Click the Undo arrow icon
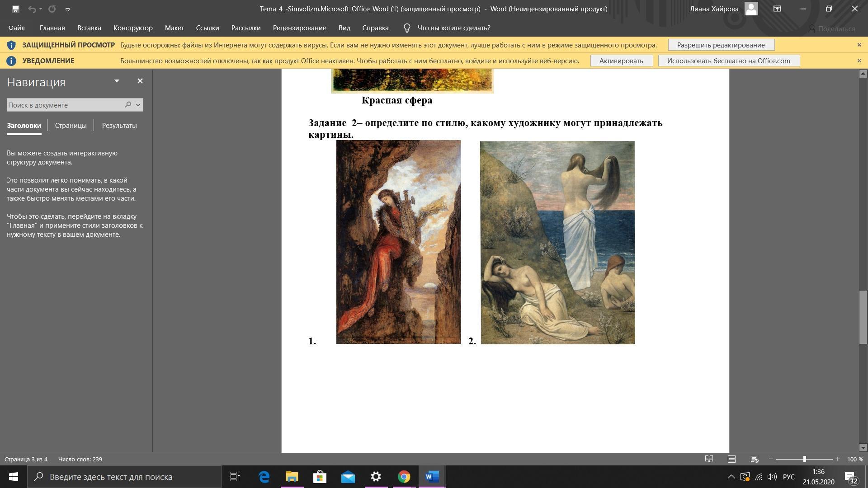This screenshot has width=868, height=488. tap(32, 9)
